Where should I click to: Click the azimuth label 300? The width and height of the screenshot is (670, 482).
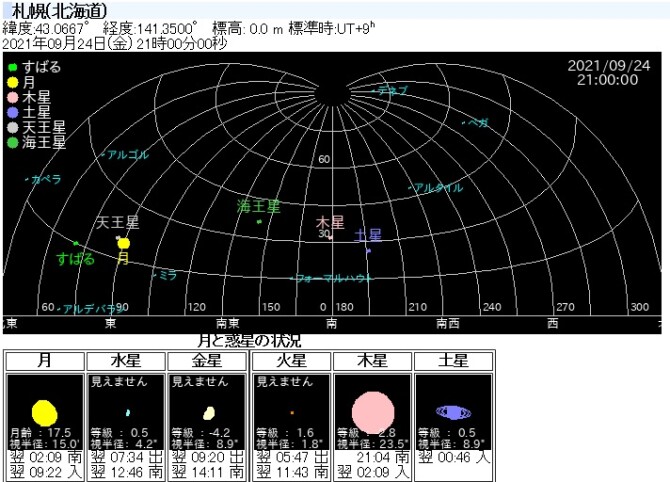[640, 307]
